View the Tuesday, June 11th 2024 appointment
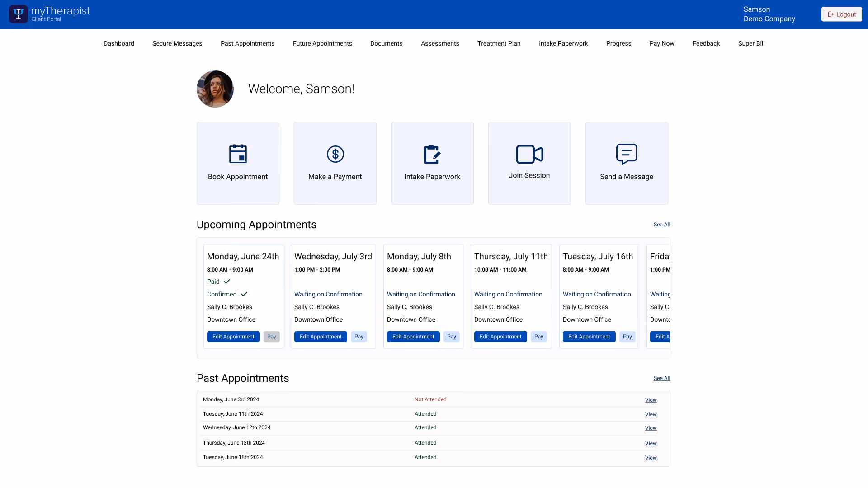This screenshot has width=868, height=488. coord(651,414)
